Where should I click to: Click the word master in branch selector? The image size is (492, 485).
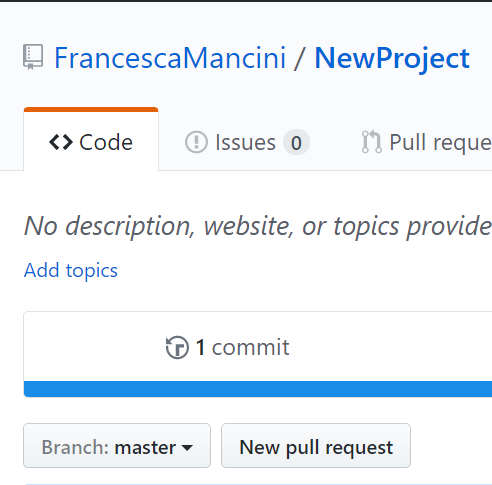click(145, 447)
